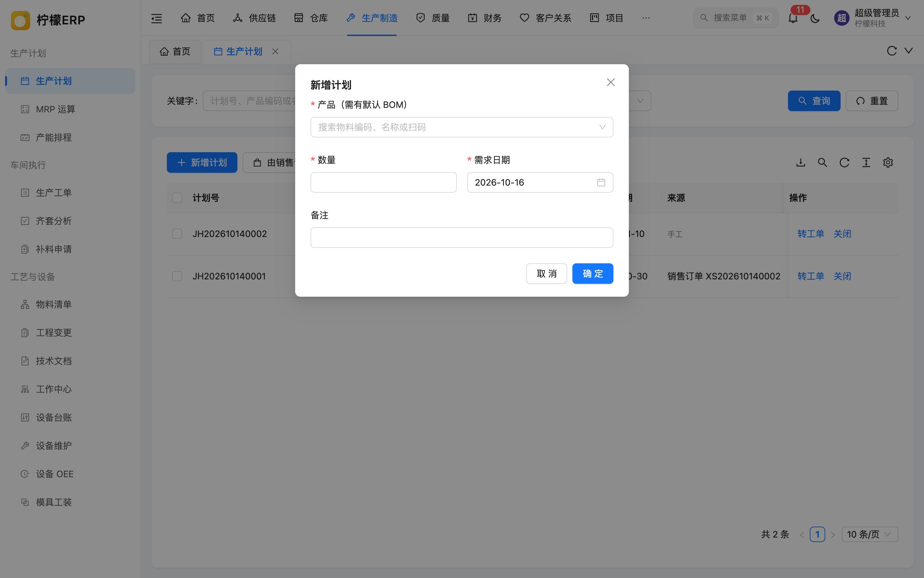Click 关闭 for JH202610140001
The height and width of the screenshot is (578, 924).
[x=842, y=276]
